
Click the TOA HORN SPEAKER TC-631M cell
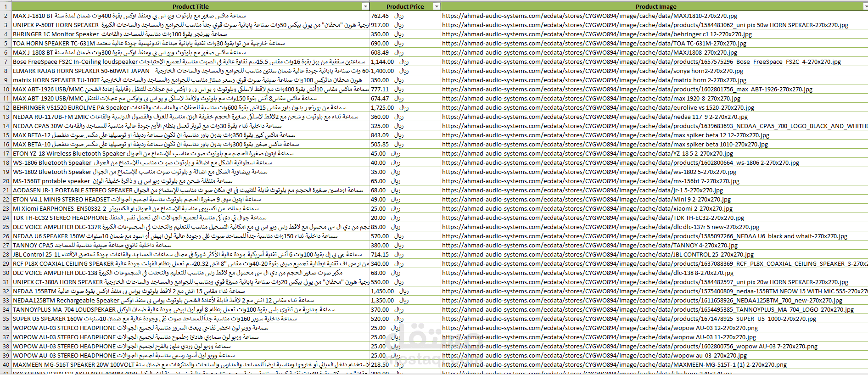pos(190,43)
